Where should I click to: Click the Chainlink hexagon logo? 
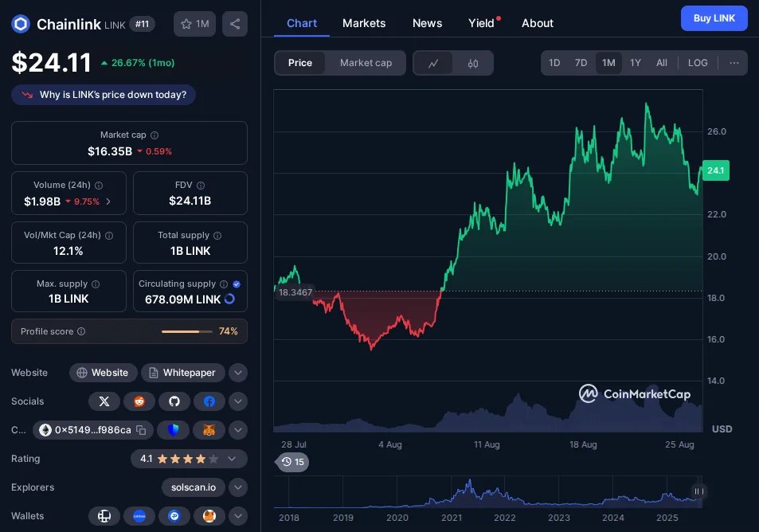21,24
